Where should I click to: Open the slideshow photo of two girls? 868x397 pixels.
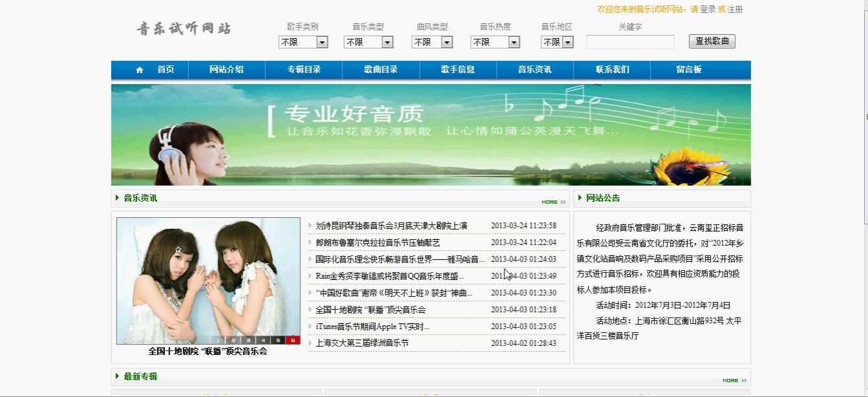(x=208, y=281)
